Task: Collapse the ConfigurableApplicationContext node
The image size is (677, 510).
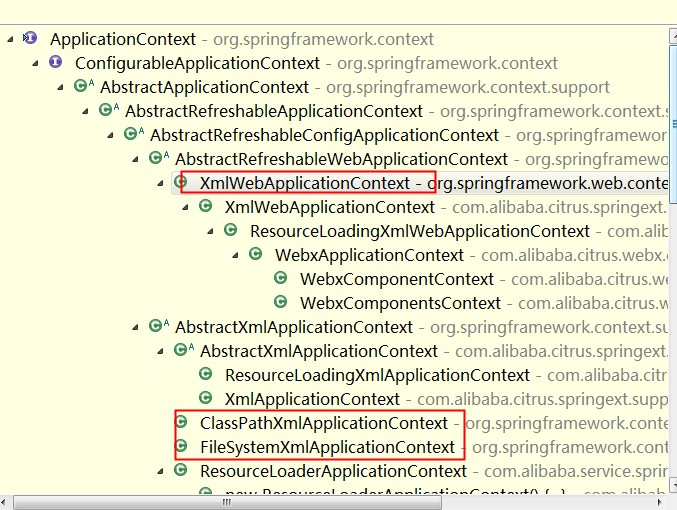Action: tap(35, 64)
